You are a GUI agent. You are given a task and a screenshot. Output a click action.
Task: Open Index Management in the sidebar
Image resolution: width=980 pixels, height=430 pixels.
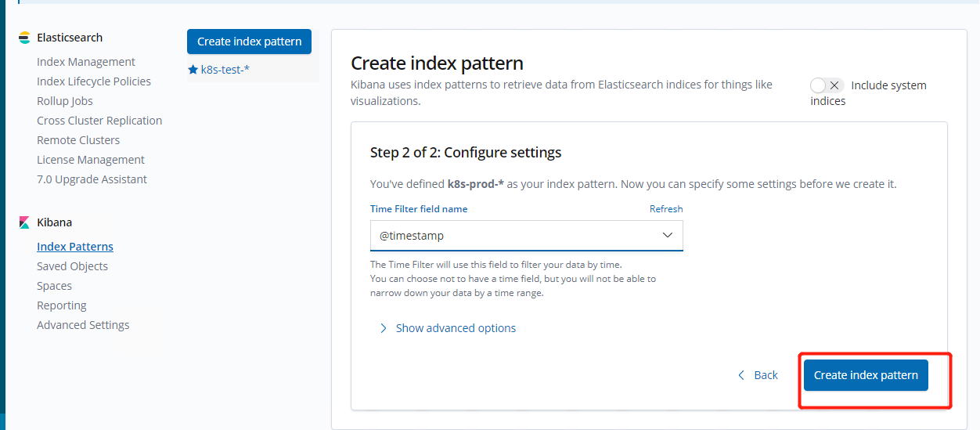click(86, 62)
